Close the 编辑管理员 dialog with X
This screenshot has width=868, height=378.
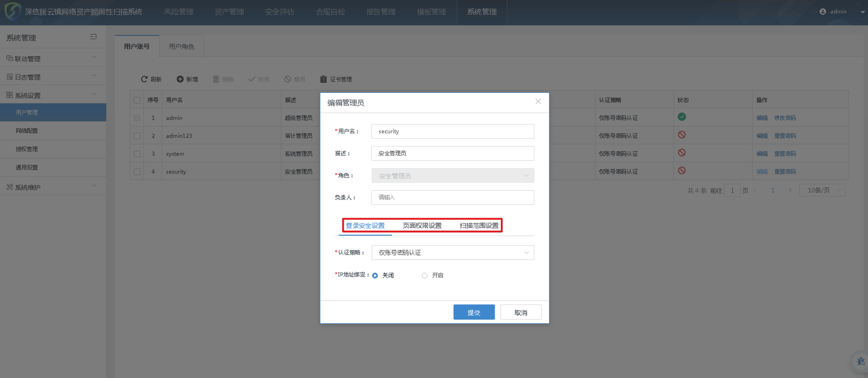pyautogui.click(x=538, y=102)
